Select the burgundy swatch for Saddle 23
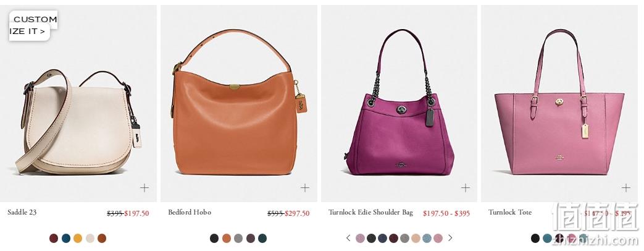This screenshot has height=251, width=644. coord(54,238)
